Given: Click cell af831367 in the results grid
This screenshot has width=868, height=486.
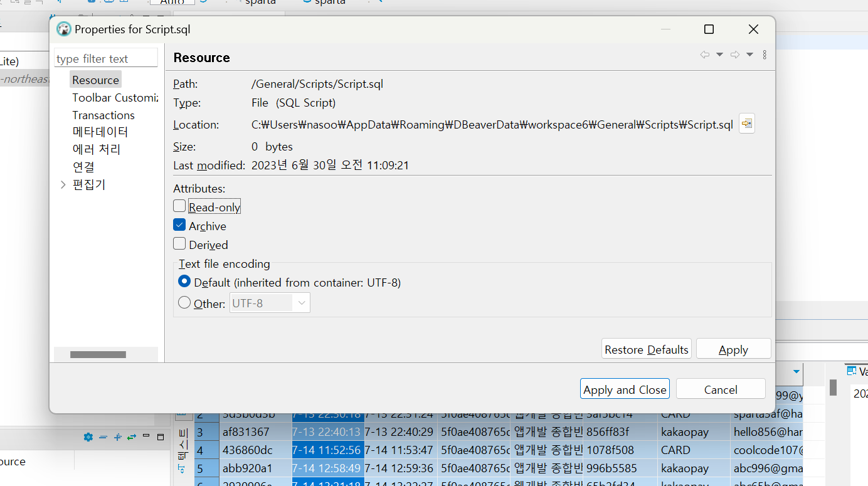Looking at the screenshot, I should [x=255, y=432].
